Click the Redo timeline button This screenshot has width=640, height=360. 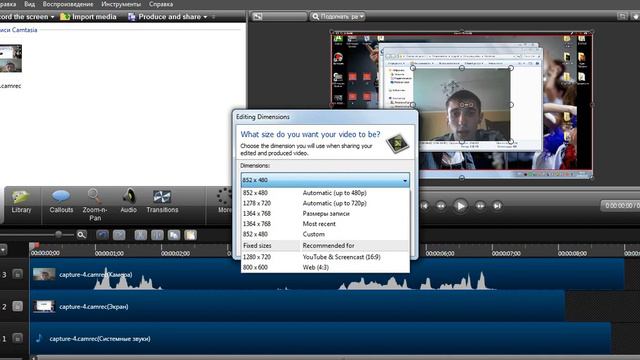119,235
